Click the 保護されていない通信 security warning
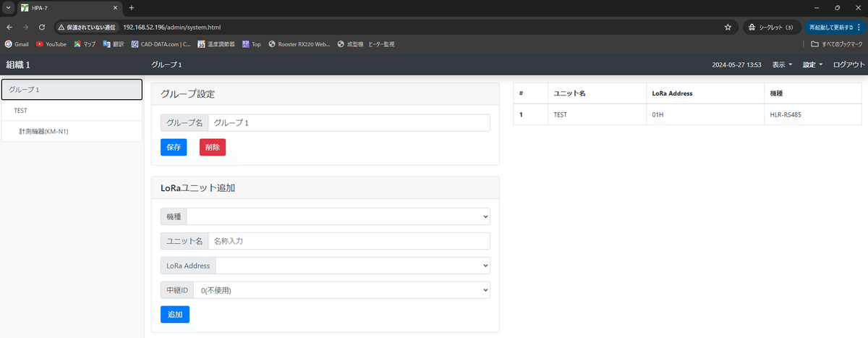This screenshot has height=338, width=868. tap(87, 27)
